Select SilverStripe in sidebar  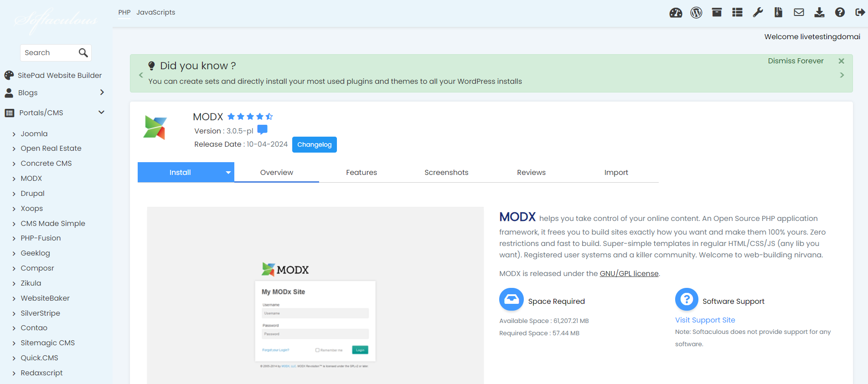coord(40,313)
